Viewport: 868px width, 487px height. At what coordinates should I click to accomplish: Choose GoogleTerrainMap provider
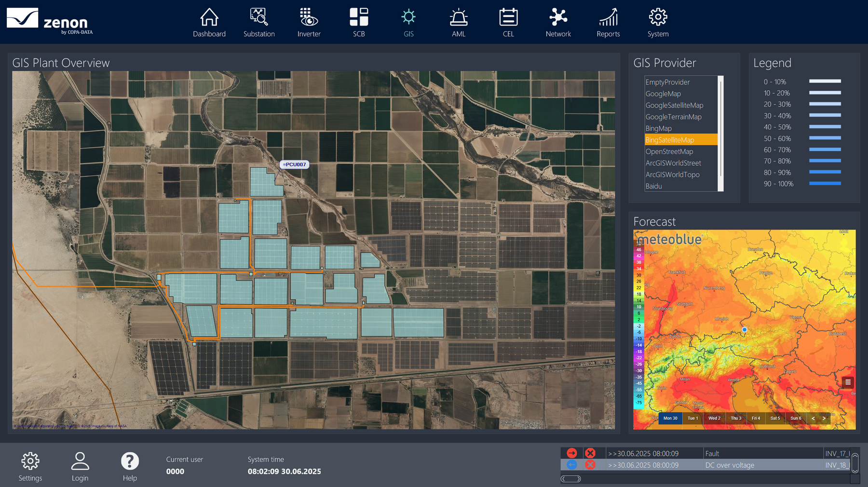[x=681, y=117]
